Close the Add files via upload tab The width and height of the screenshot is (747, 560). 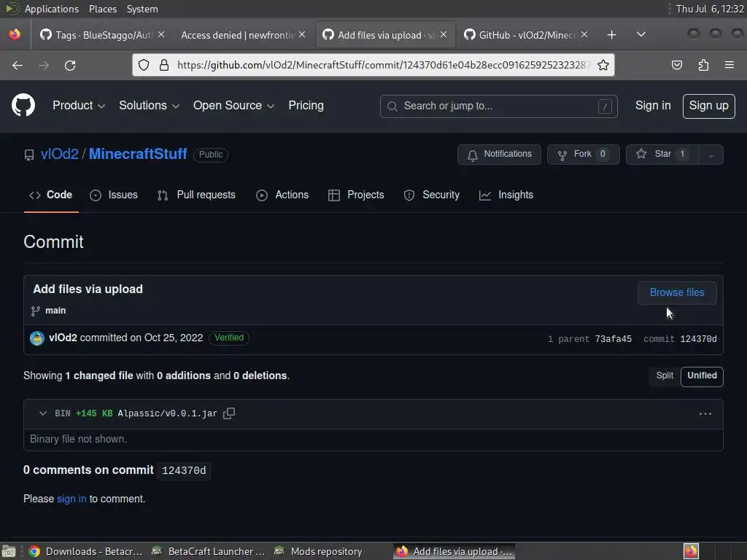point(444,34)
